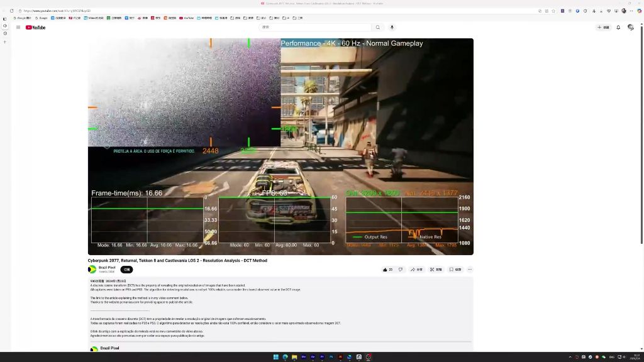Open Adobe Photoshop in taskbar
Image resolution: width=644 pixels, height=362 pixels.
click(331, 357)
